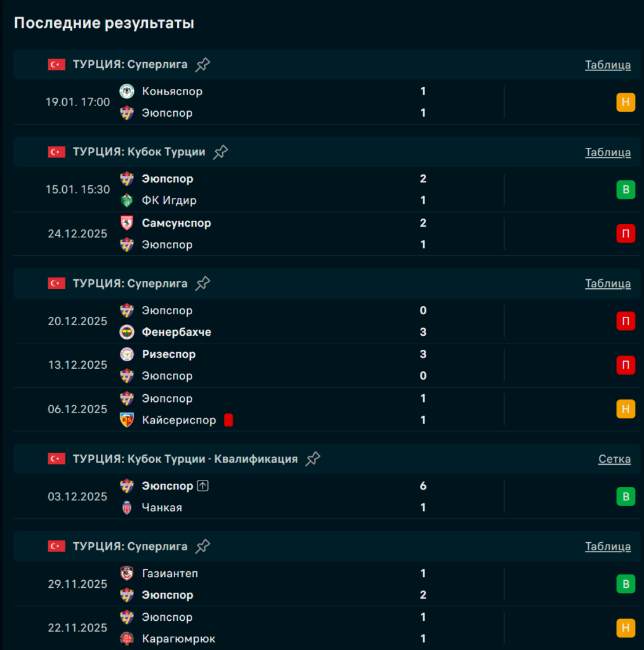Click the red П badge for Самсунспор match
The height and width of the screenshot is (650, 644).
(626, 234)
